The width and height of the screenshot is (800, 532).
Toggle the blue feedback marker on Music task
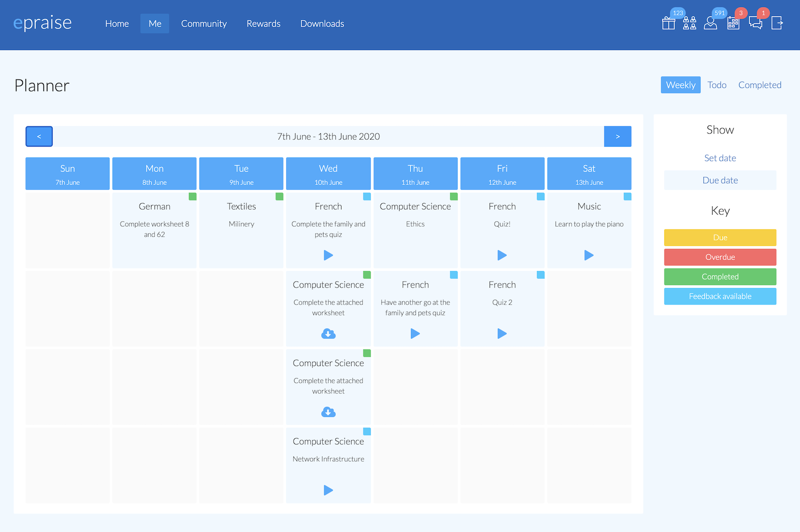(627, 196)
